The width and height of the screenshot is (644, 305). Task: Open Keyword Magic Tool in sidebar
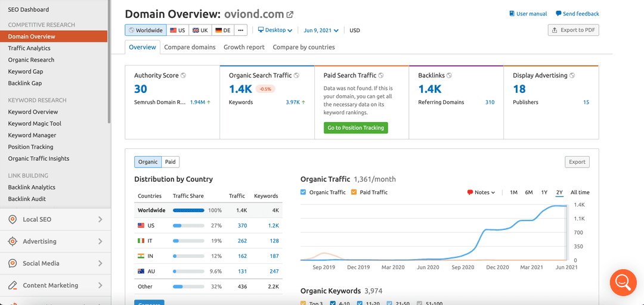pos(35,123)
